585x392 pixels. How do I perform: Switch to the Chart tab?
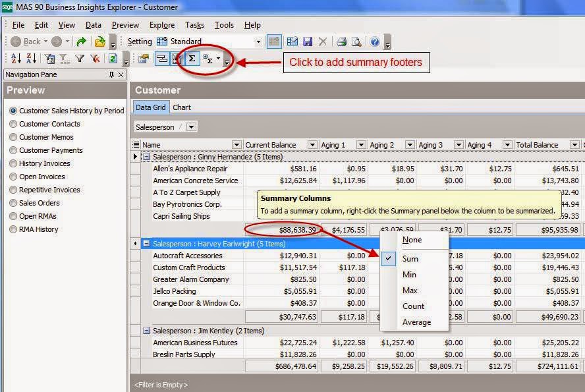(182, 107)
